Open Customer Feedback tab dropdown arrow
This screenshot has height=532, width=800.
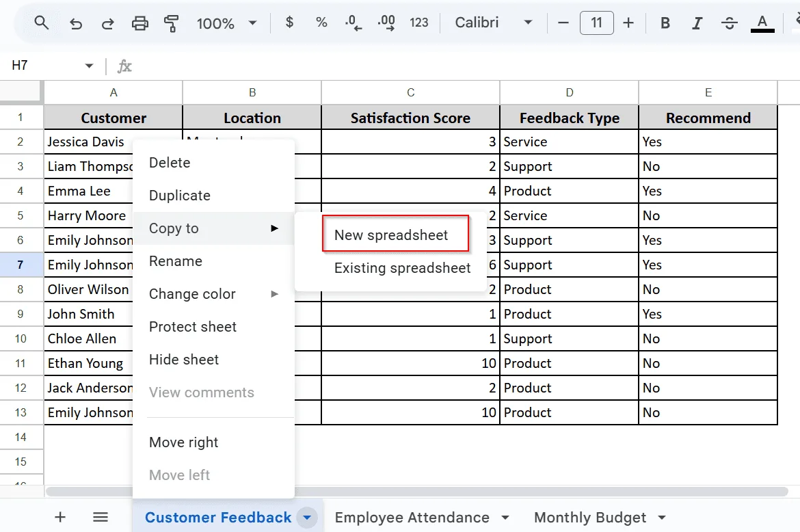coord(307,518)
